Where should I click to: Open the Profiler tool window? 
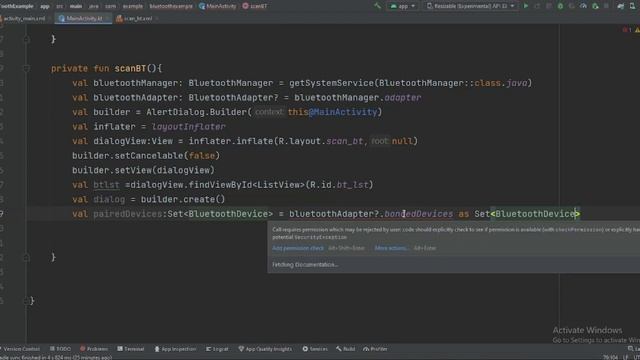[x=375, y=349]
